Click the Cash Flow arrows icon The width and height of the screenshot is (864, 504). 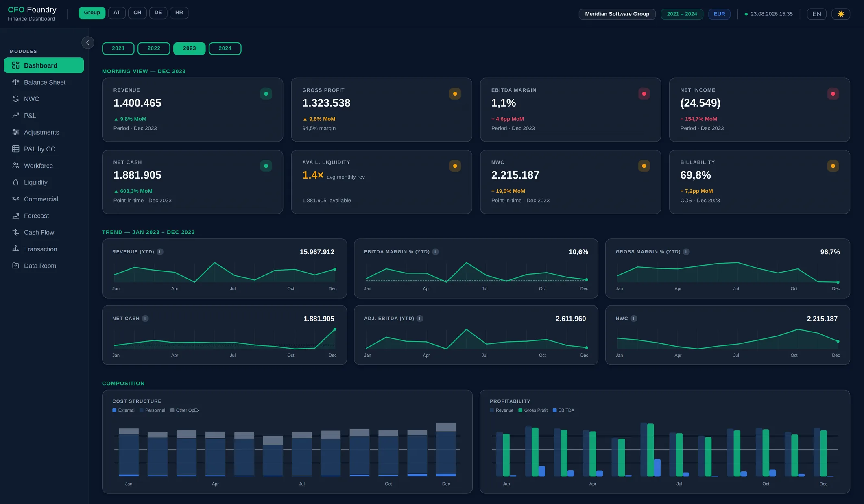[15, 232]
